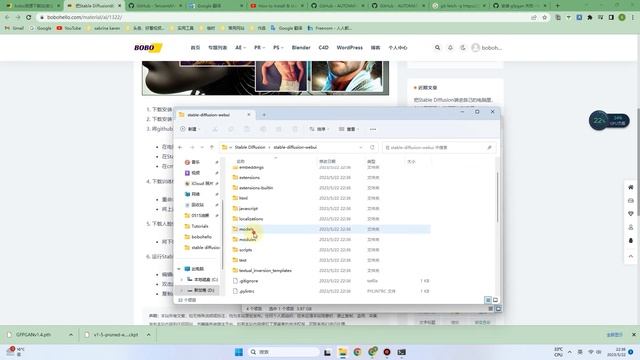This screenshot has width=640, height=360.
Task: Expand the D: drive in sidebar
Action: (182, 290)
